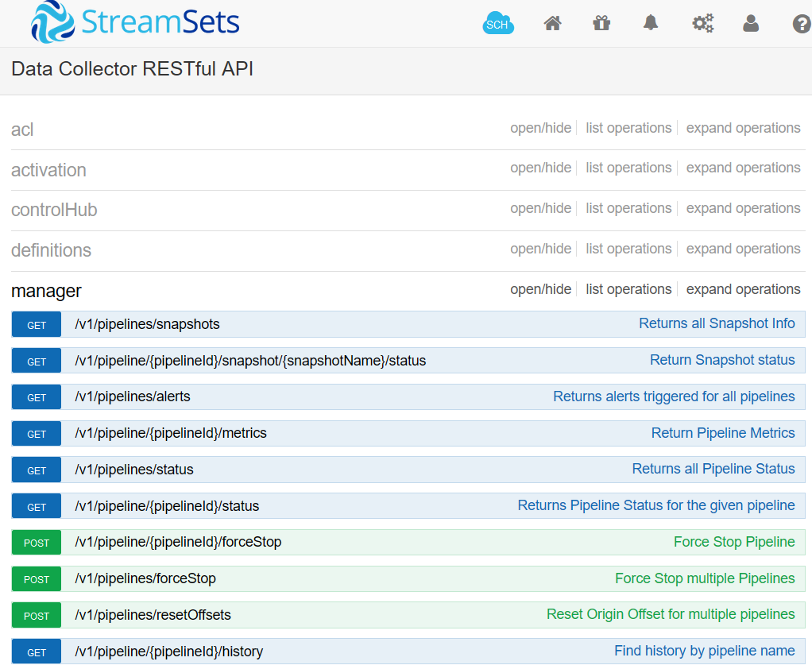
Task: Click Return Pipeline Metrics description
Action: [723, 432]
